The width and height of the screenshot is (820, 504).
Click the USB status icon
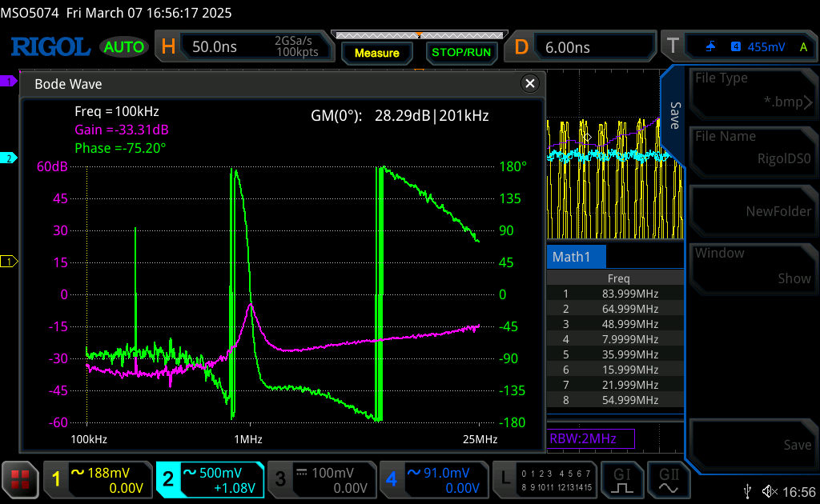tap(747, 490)
